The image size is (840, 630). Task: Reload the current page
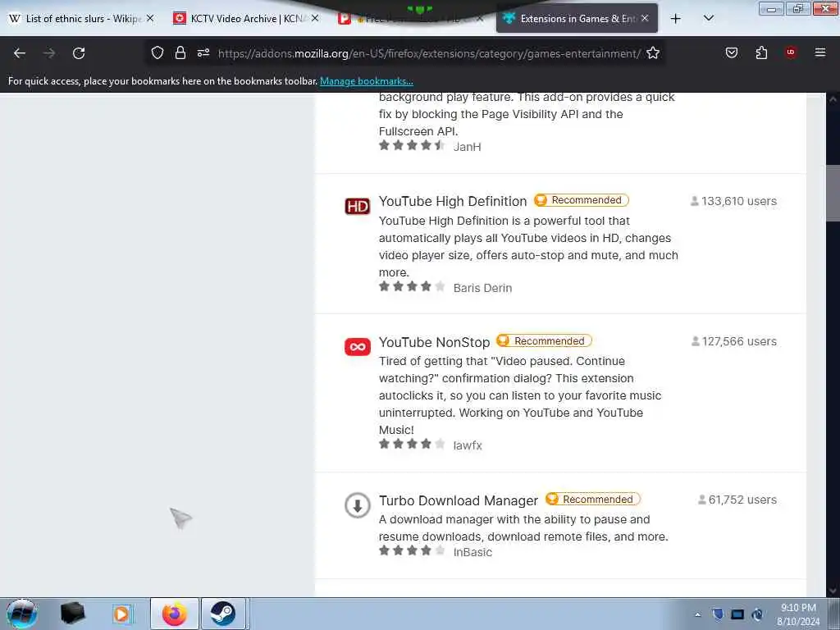[79, 53]
